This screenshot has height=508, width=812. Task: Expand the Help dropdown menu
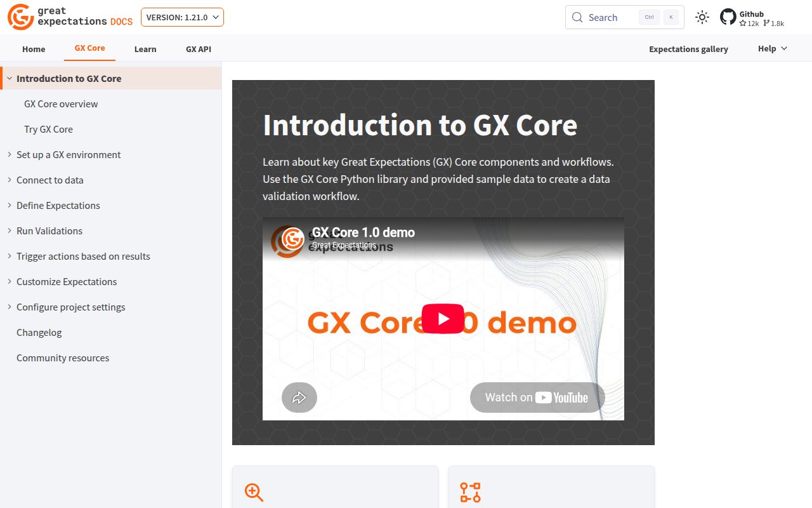coord(773,49)
